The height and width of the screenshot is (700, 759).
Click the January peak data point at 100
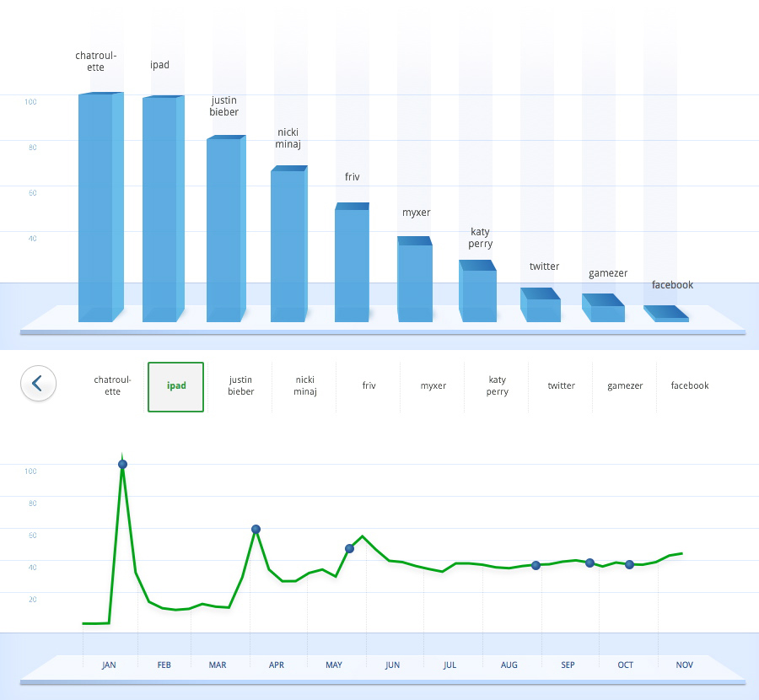click(x=122, y=464)
